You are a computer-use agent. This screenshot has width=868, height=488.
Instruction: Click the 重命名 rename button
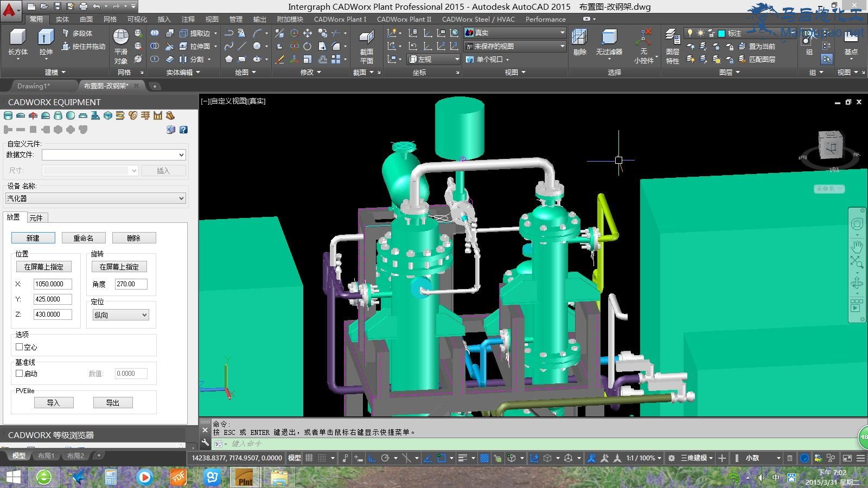click(x=83, y=238)
